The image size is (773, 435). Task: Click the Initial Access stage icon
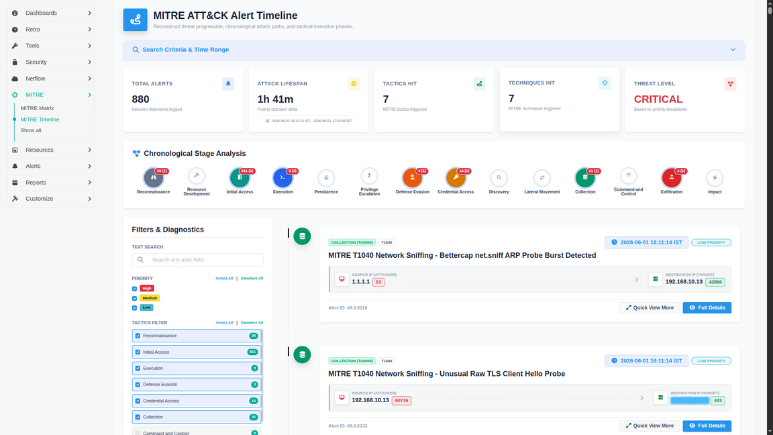click(240, 178)
